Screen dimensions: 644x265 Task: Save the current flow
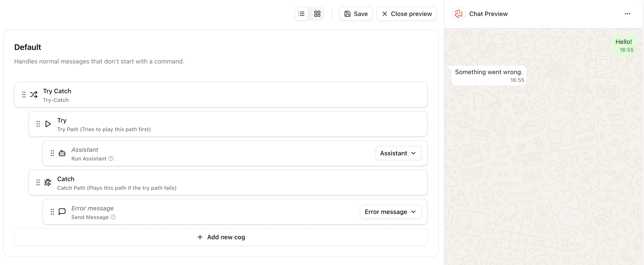(x=355, y=14)
